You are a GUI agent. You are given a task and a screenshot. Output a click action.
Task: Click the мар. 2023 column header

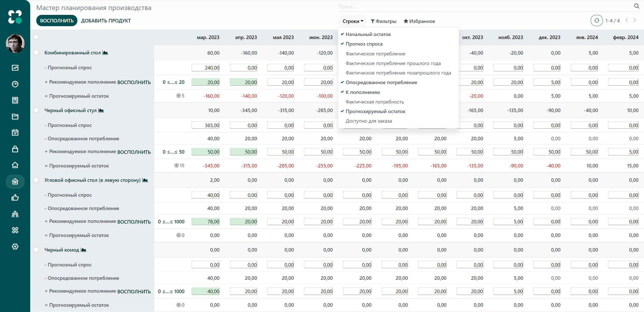tap(208, 37)
